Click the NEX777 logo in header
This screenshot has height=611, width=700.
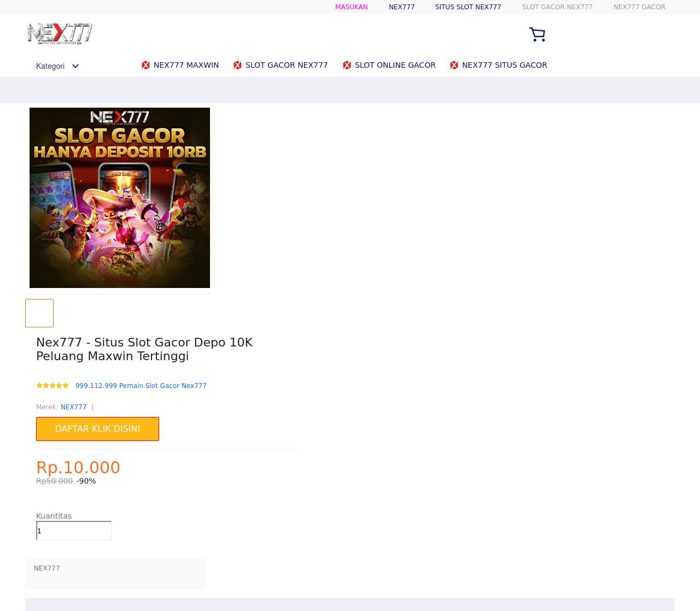pyautogui.click(x=60, y=33)
